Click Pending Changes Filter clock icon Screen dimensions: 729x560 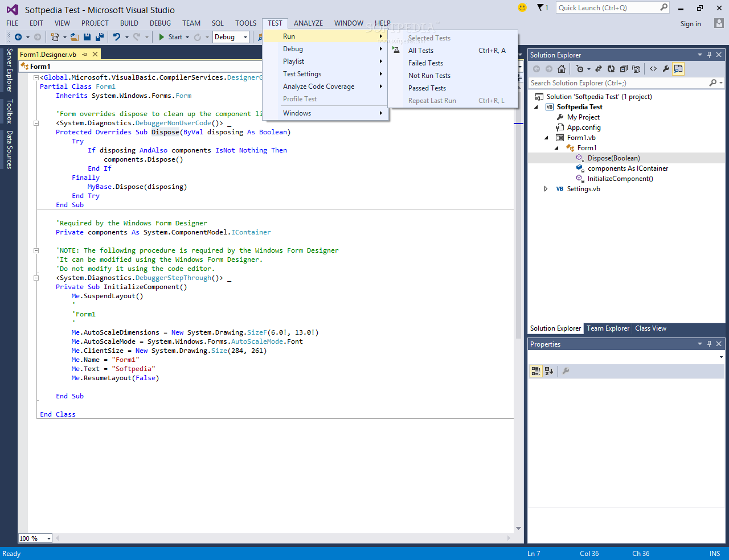580,69
